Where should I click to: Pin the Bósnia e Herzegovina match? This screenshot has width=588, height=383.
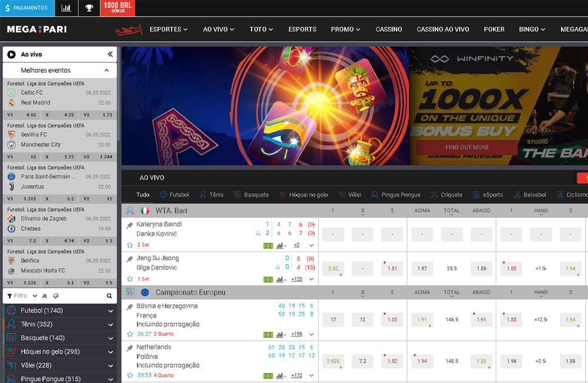[130, 307]
